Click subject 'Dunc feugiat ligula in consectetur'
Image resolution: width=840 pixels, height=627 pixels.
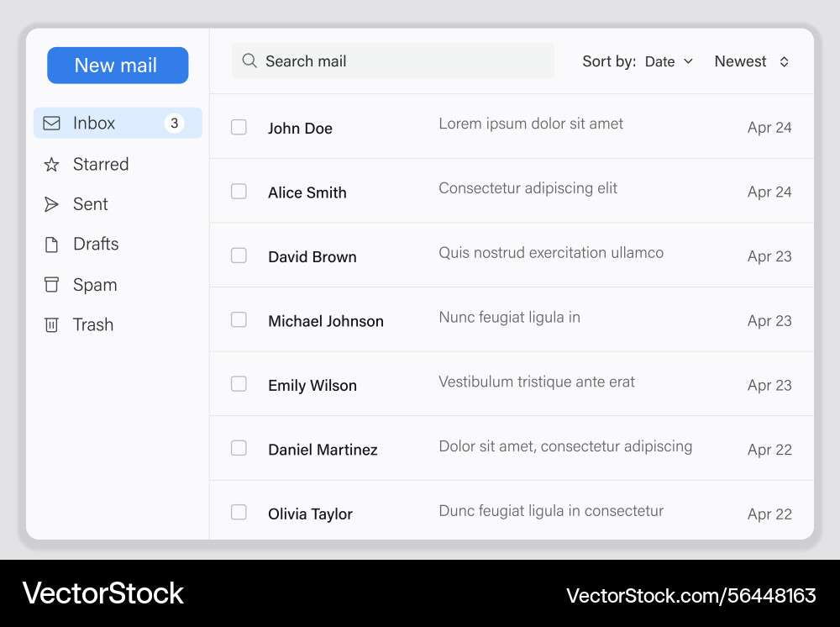point(551,511)
